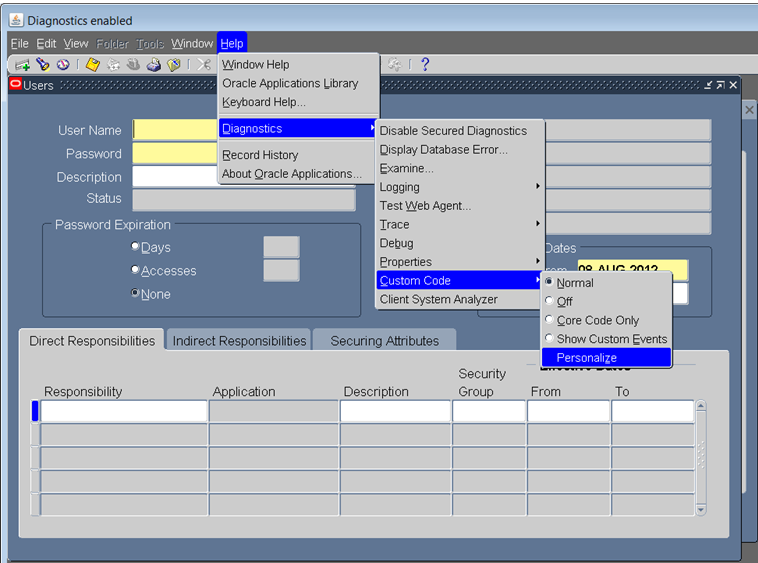The width and height of the screenshot is (758, 563).
Task: Choose Show Custom Events option
Action: click(x=606, y=339)
